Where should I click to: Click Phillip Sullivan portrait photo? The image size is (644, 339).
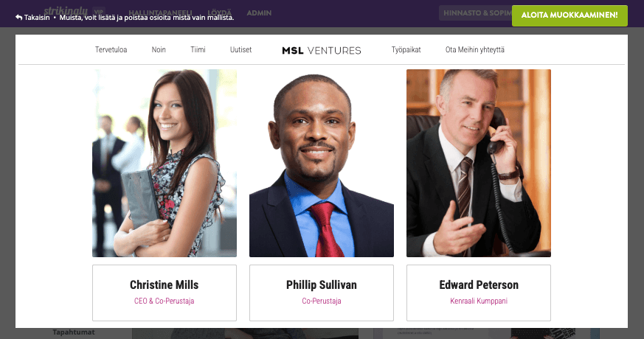point(322,163)
